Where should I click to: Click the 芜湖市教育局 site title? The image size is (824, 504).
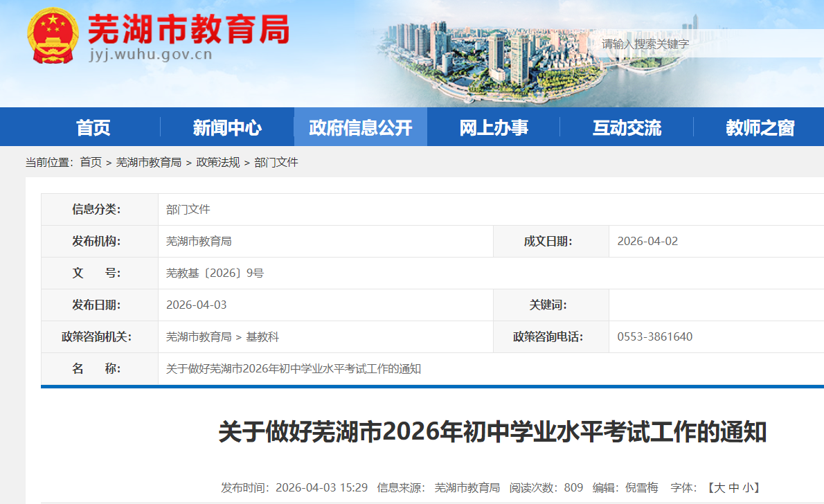[x=188, y=28]
